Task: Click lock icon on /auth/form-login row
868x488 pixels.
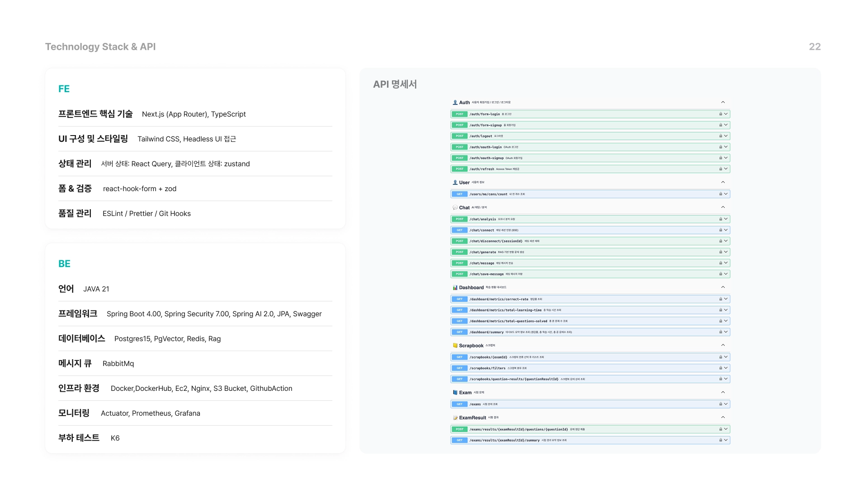Action: [x=721, y=114]
